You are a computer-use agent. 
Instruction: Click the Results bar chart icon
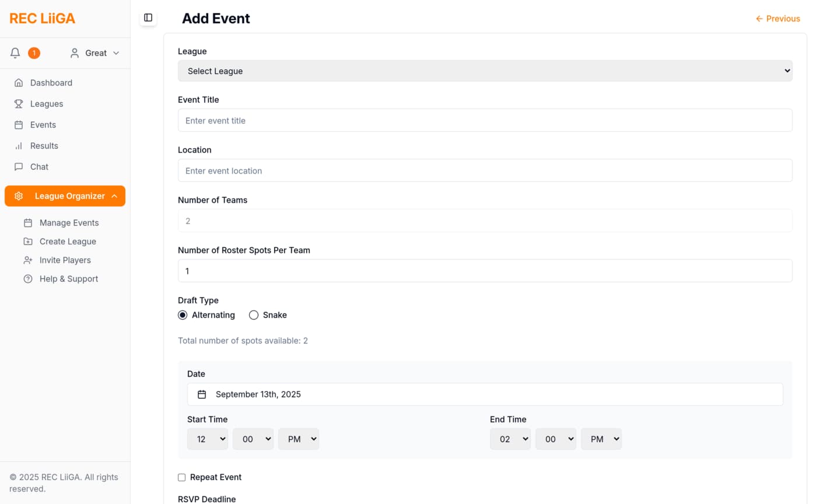19,146
